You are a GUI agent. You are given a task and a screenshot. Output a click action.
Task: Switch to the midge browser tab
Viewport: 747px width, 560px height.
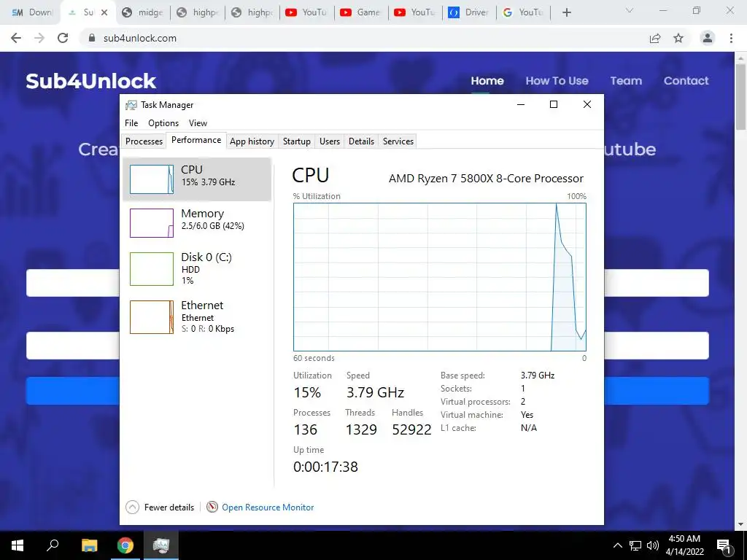click(142, 12)
